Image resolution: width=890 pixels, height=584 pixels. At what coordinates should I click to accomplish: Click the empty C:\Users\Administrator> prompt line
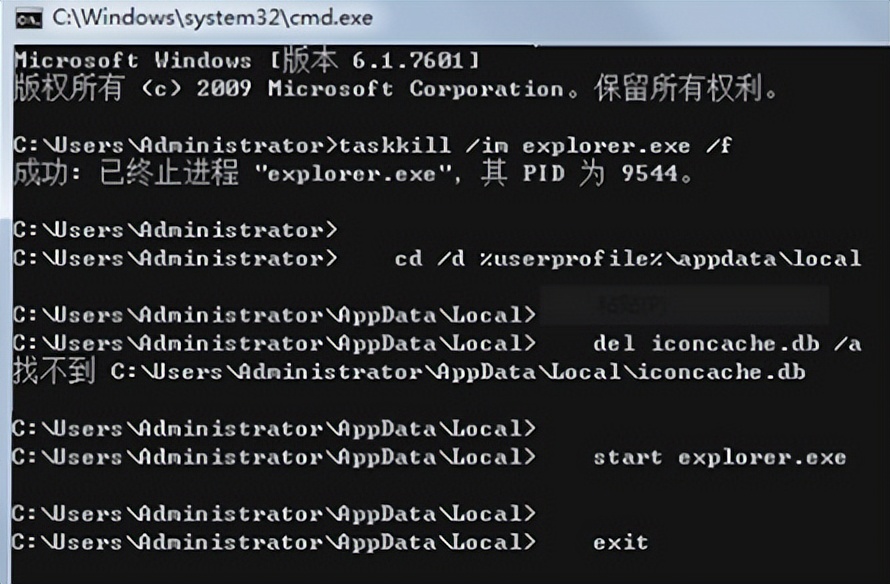coord(175,230)
